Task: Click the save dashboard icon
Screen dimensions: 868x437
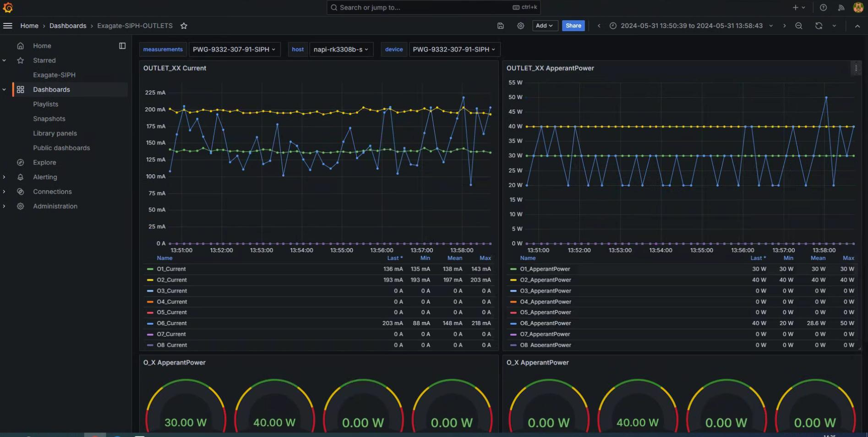Action: (x=501, y=26)
